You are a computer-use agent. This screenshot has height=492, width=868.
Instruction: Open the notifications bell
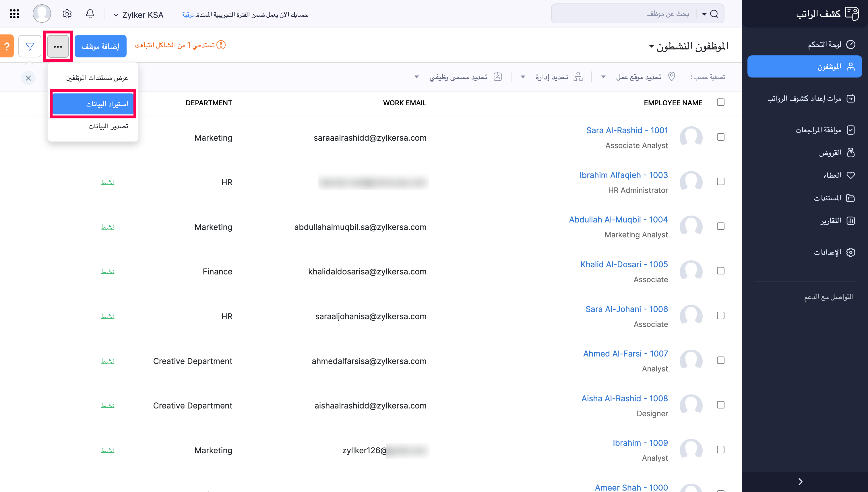point(90,14)
